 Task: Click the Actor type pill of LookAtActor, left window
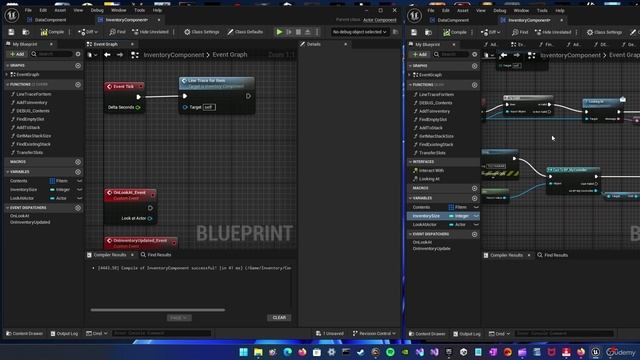click(x=58, y=198)
